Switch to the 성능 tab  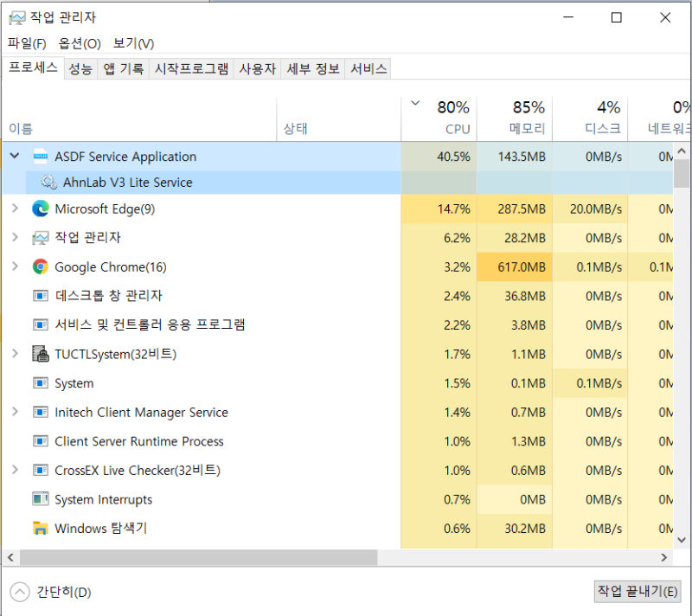coord(80,69)
